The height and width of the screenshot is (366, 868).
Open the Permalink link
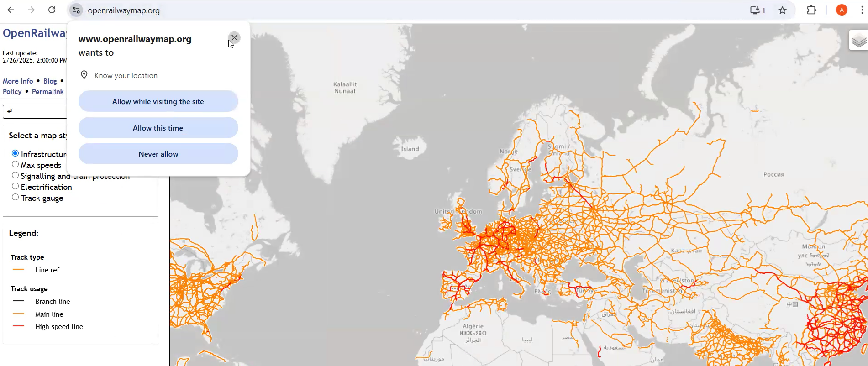pos(48,91)
